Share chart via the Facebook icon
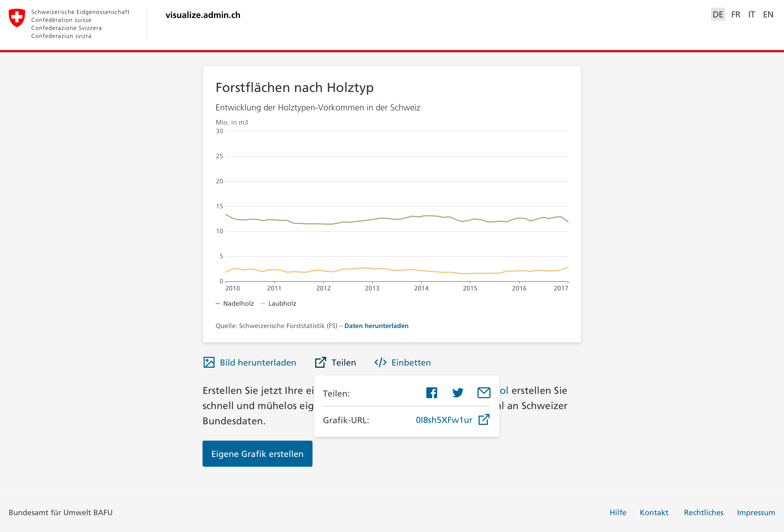Image resolution: width=784 pixels, height=532 pixels. [x=431, y=393]
